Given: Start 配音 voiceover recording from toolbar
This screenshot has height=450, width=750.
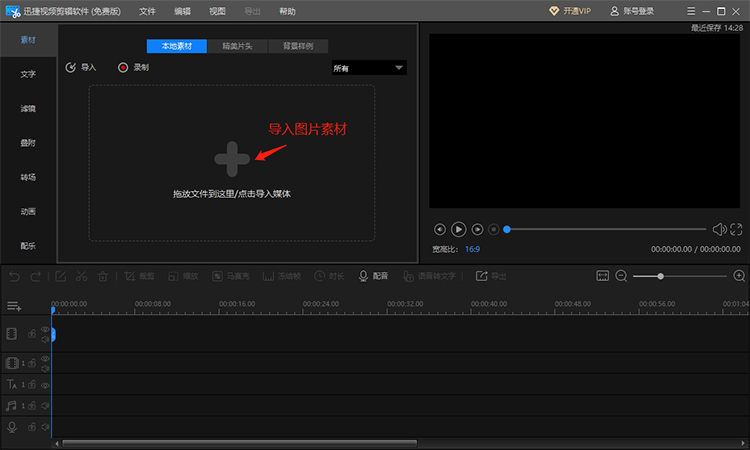Looking at the screenshot, I should pyautogui.click(x=373, y=276).
